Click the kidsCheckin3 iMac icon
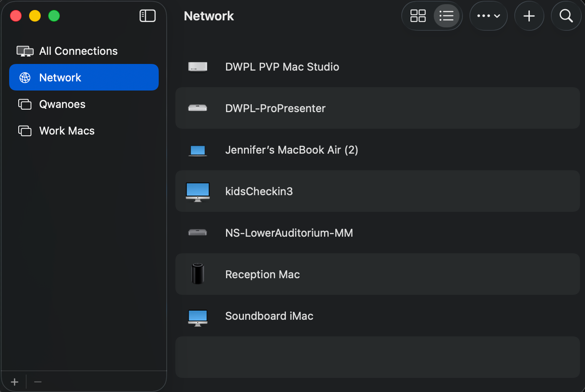585x392 pixels. click(198, 192)
